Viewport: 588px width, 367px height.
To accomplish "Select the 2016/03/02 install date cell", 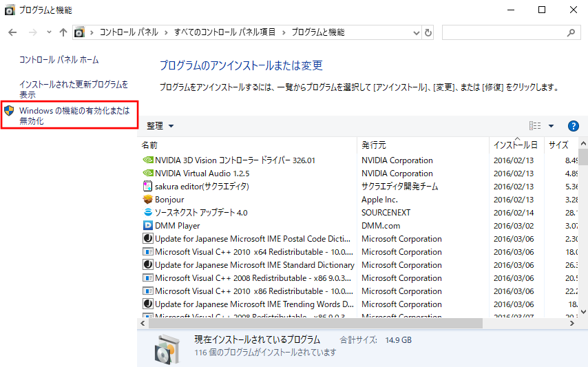I will 514,226.
